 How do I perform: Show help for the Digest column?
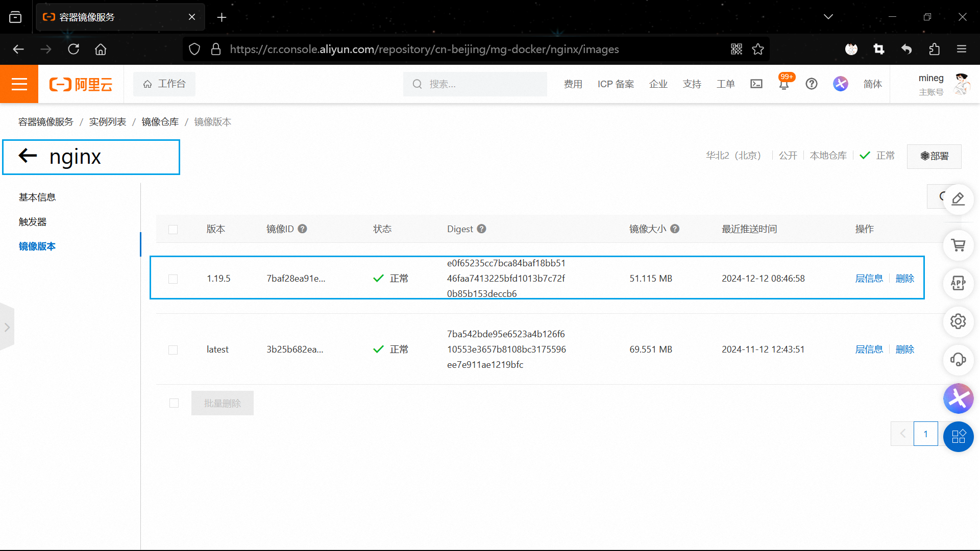481,229
